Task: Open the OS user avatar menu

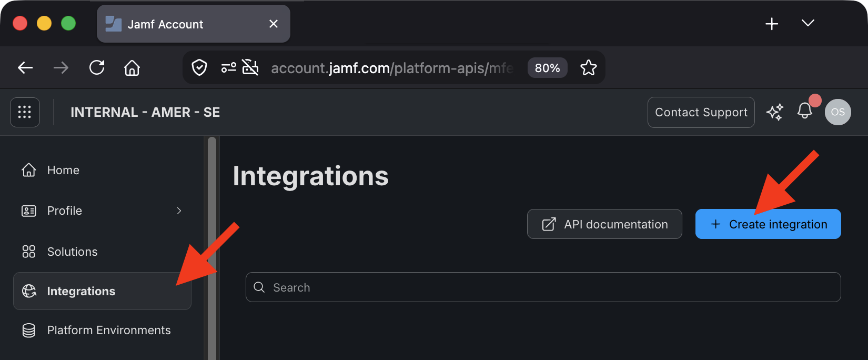Action: click(x=838, y=112)
